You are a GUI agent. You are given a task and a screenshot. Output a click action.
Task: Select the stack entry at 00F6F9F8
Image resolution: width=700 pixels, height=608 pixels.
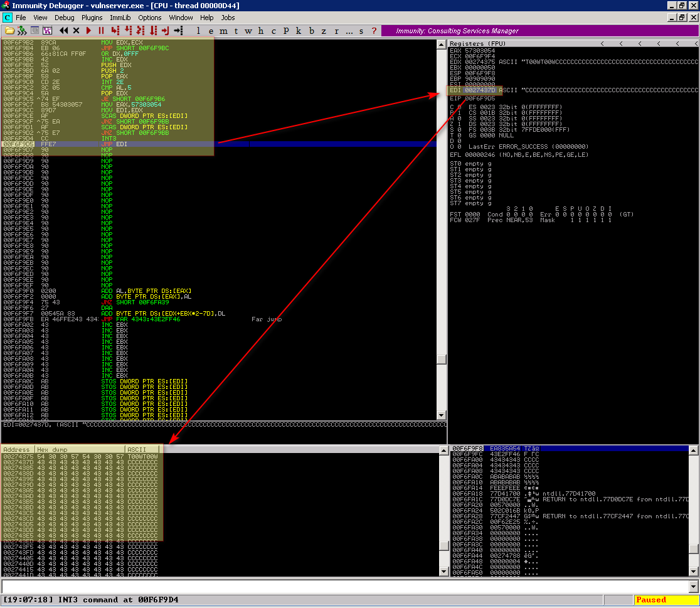(569, 448)
